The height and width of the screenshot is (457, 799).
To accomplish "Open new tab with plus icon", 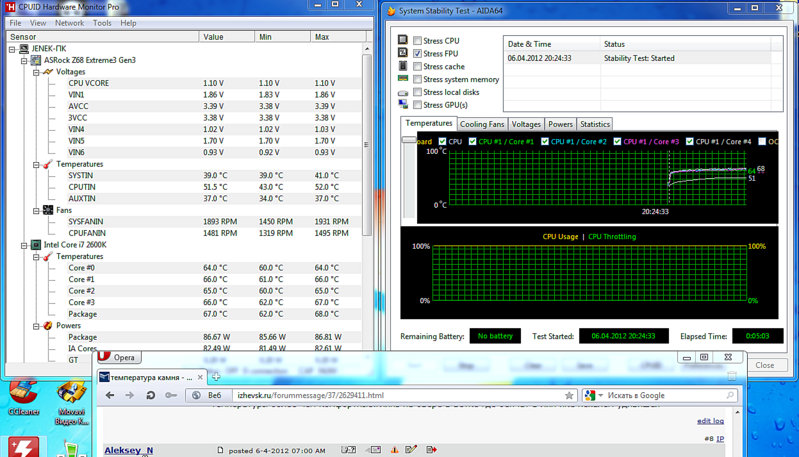I will [216, 377].
